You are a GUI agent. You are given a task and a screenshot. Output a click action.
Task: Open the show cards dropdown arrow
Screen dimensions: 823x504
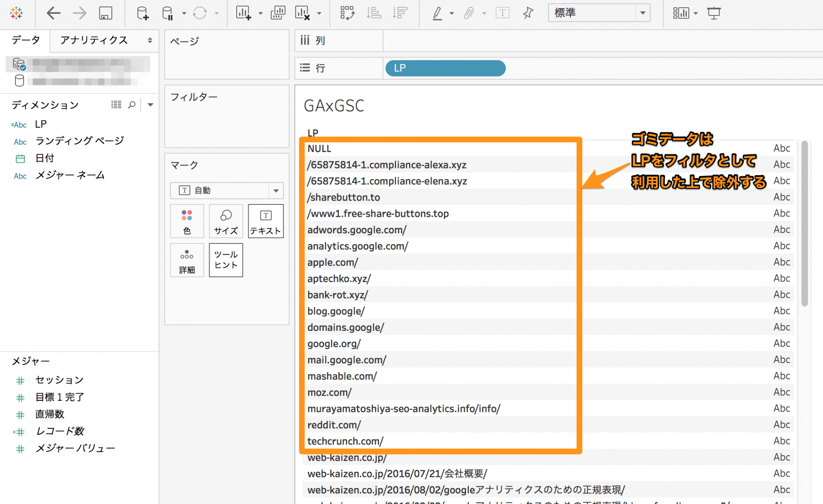695,13
